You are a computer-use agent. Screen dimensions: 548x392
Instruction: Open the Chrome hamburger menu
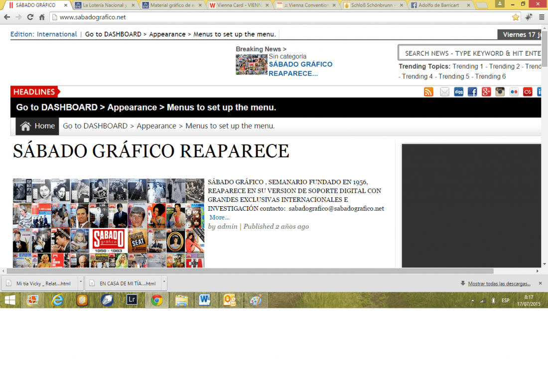542,17
